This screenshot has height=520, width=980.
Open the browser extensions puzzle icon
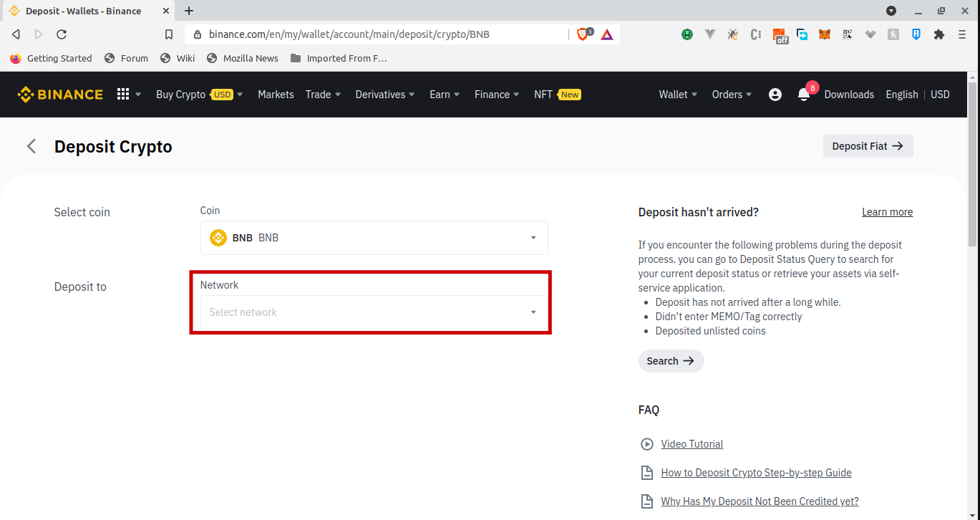(x=939, y=34)
